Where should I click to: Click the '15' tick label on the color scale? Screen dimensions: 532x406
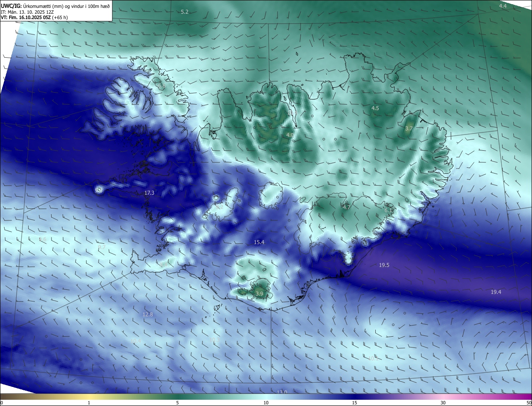[355, 403]
